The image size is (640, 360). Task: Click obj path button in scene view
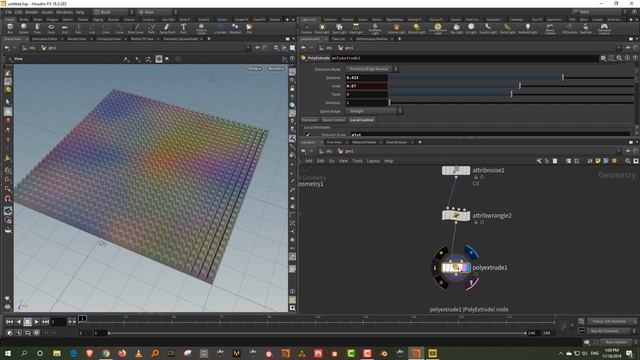(29, 48)
